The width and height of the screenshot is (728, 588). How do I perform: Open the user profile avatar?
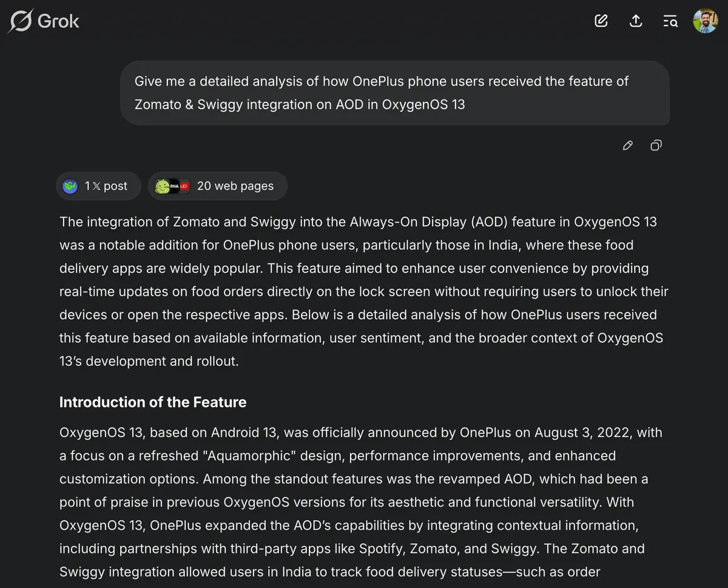tap(706, 21)
